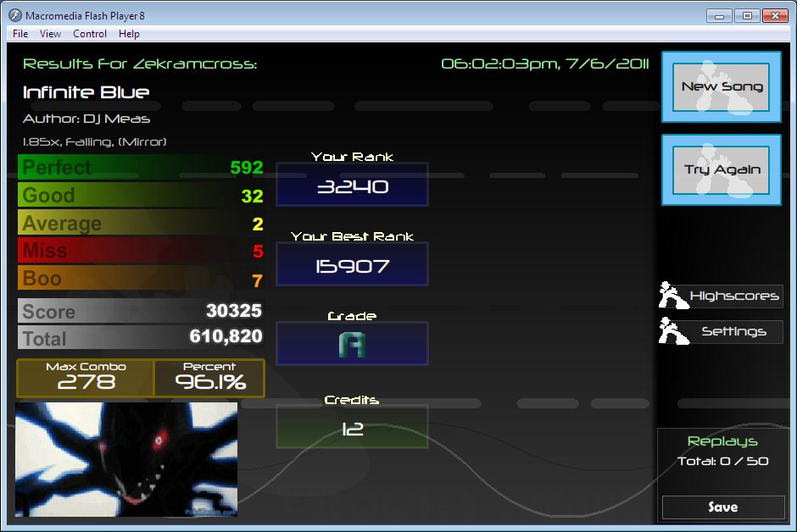The image size is (797, 532).
Task: Open the Control menu
Action: (90, 34)
